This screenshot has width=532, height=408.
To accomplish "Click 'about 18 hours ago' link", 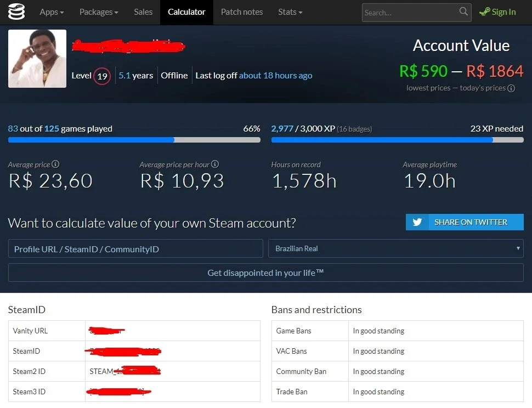I will point(275,75).
